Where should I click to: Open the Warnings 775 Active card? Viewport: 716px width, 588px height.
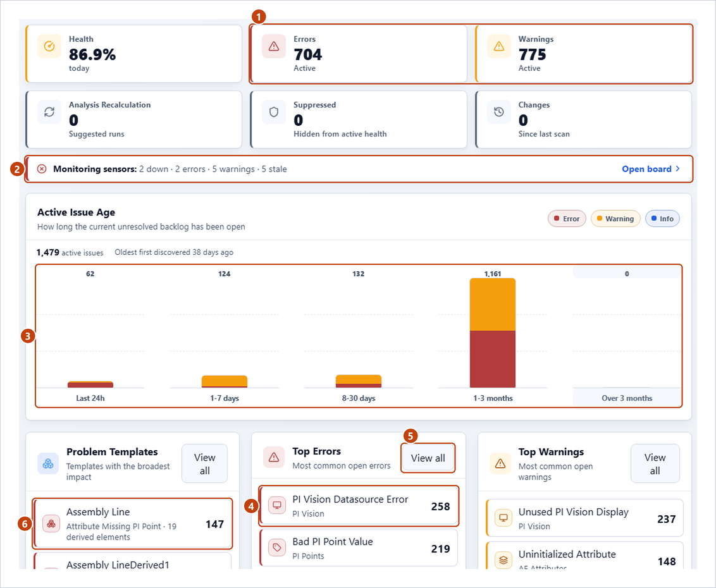[584, 54]
